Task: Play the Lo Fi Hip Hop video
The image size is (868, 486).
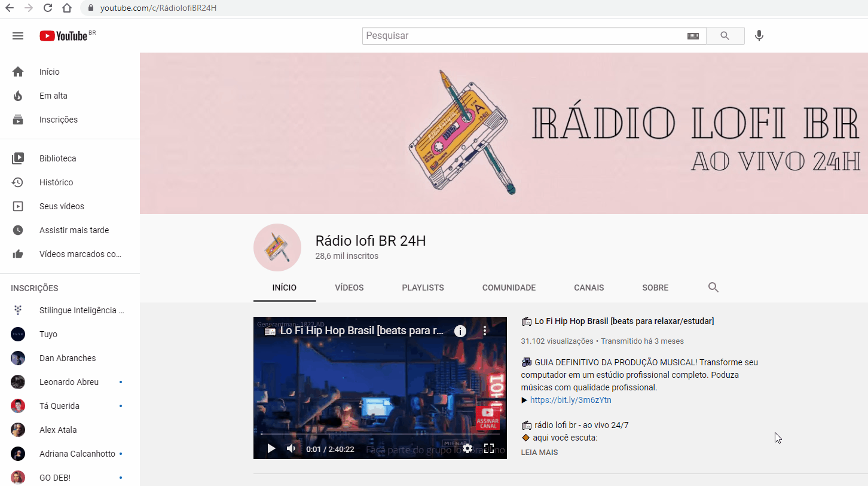Action: tap(271, 448)
